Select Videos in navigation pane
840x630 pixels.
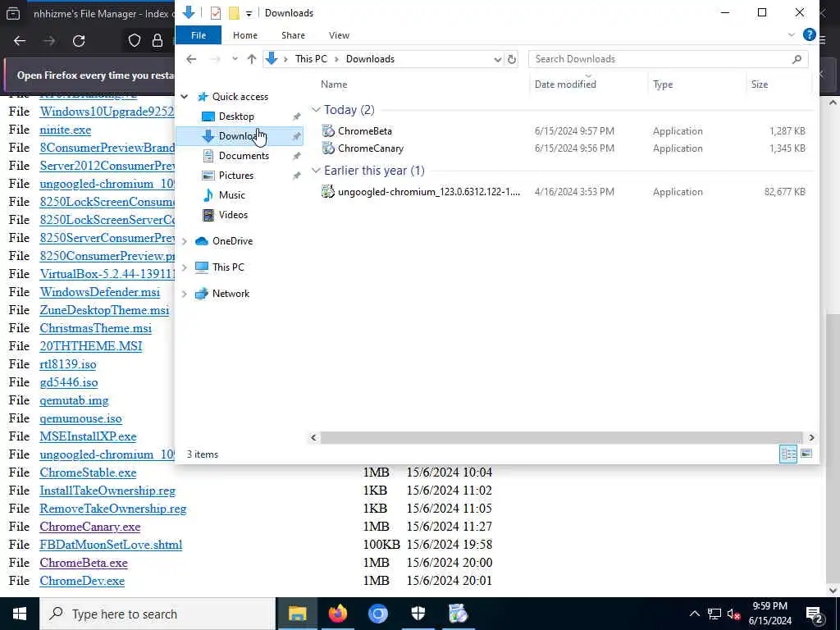click(x=233, y=215)
